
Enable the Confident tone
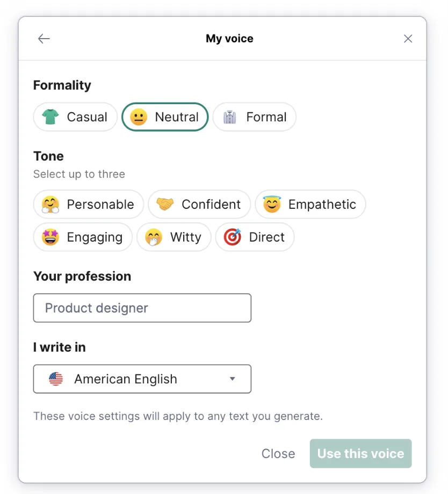point(199,205)
